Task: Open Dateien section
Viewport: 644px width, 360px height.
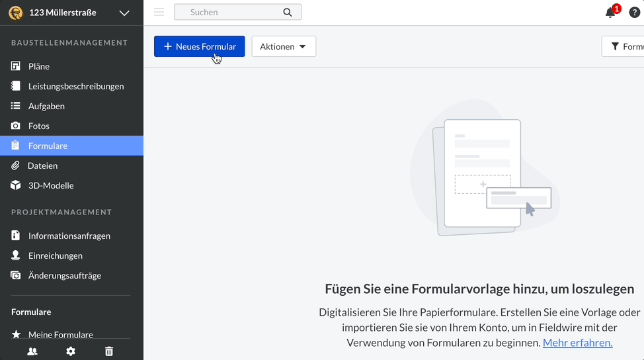Action: tap(72, 165)
